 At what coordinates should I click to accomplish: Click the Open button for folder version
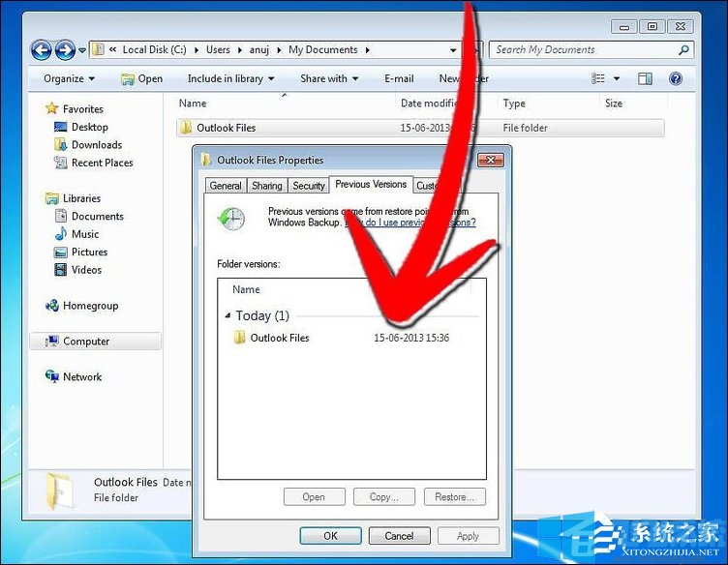coord(315,497)
